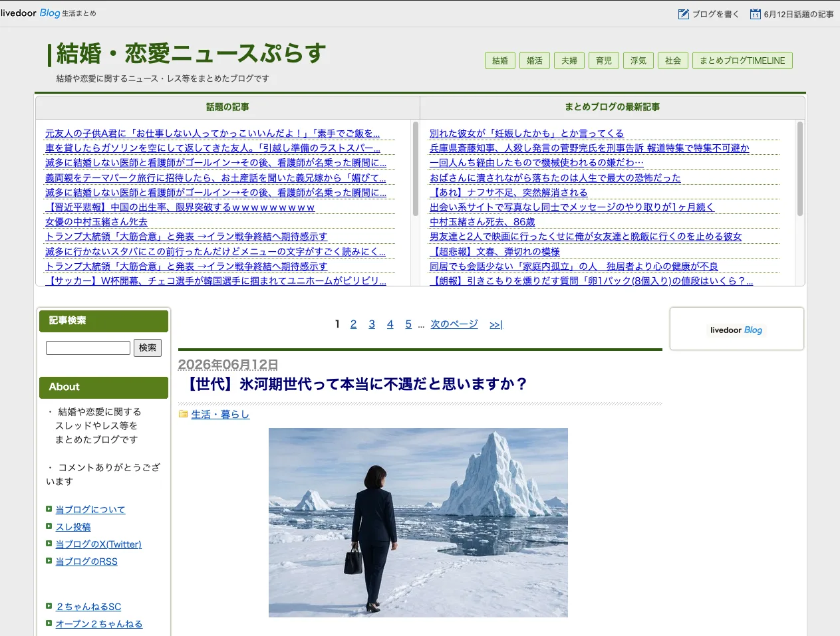Go to page 3 in pagination

372,324
